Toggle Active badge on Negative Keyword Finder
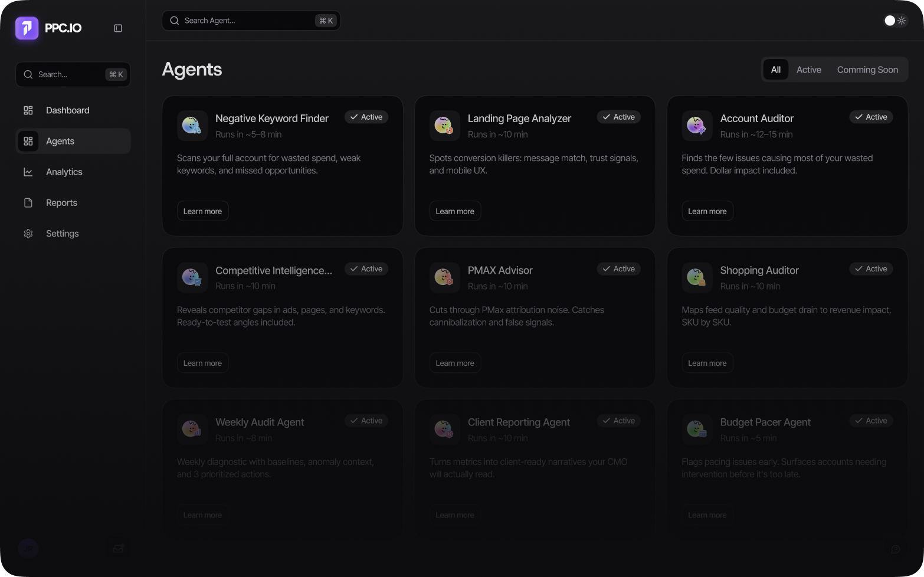This screenshot has width=924, height=577. (x=366, y=117)
